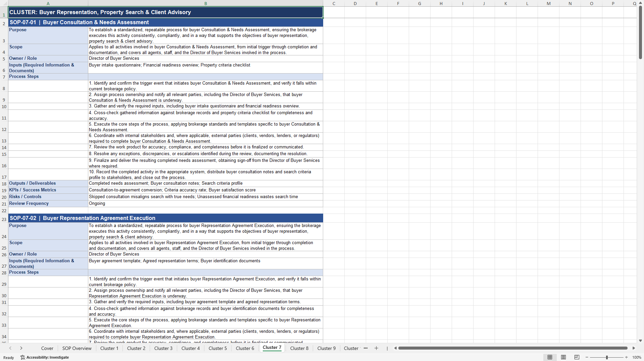
Task: Select row 22 header
Action: [4, 211]
